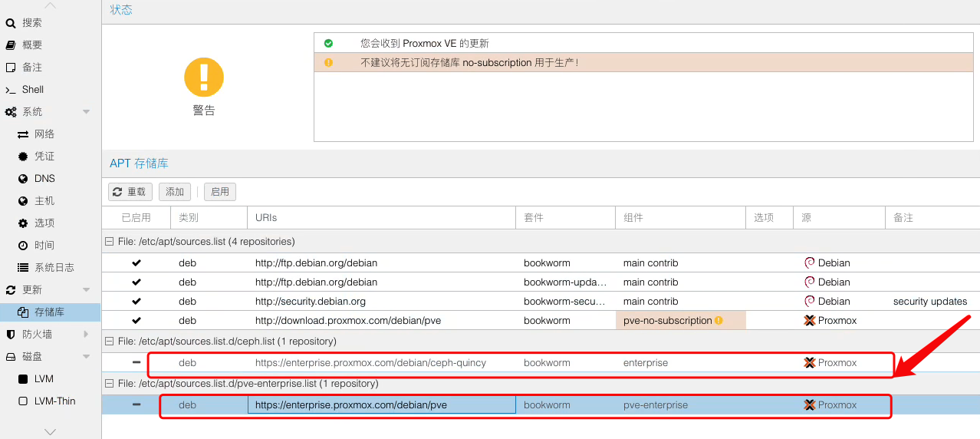Click orange warning icon beside no-subscription message
This screenshot has height=439, width=980.
pyautogui.click(x=328, y=63)
